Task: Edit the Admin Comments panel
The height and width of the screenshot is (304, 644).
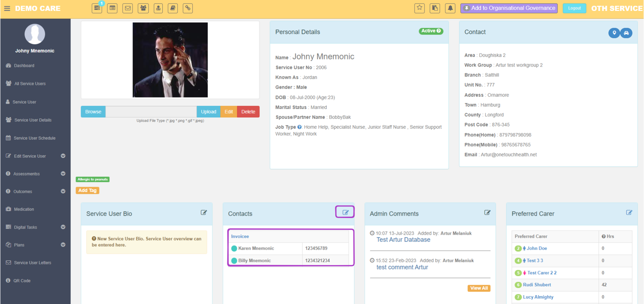Action: (x=487, y=213)
